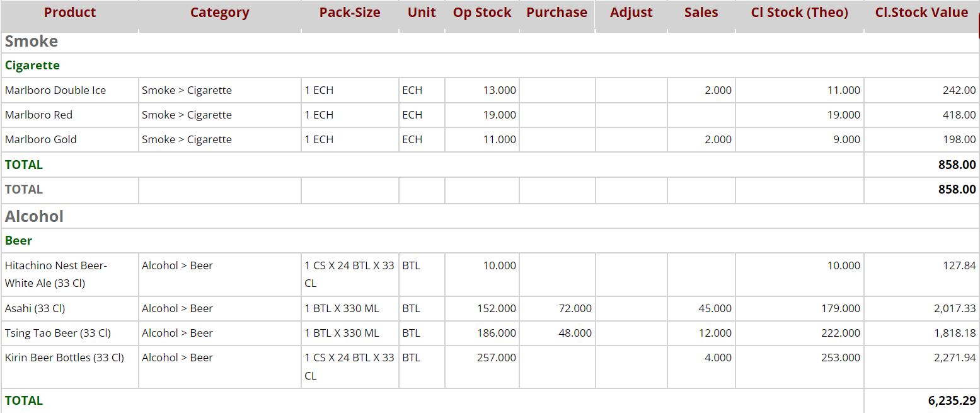Screen dimensions: 980x413
Task: Select the Purchase column header
Action: (x=556, y=13)
